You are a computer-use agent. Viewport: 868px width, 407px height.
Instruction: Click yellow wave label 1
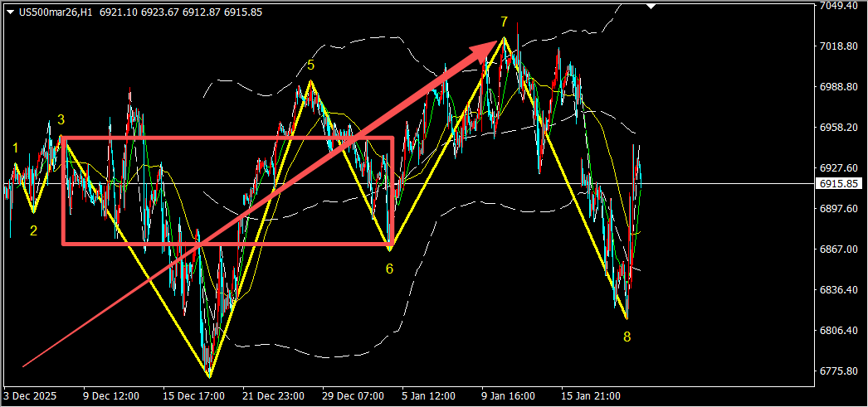pyautogui.click(x=16, y=148)
